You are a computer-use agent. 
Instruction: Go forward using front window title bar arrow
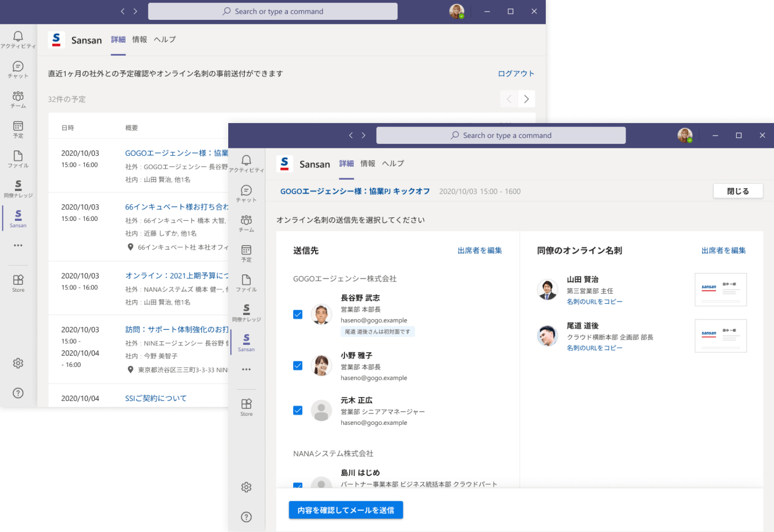pos(363,135)
